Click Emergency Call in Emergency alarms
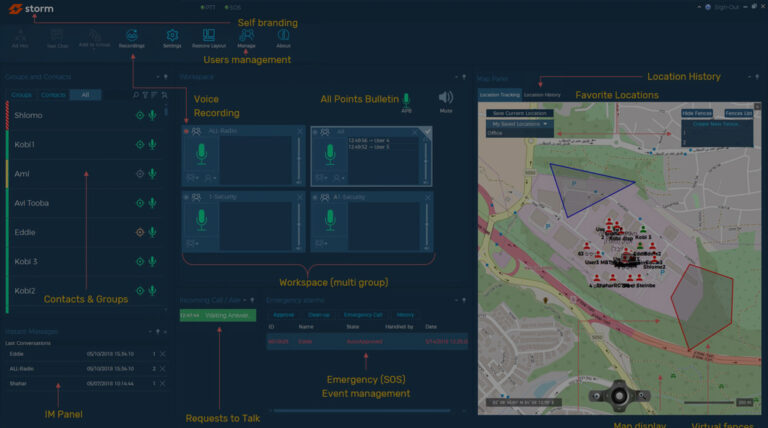Viewport: 768px width, 428px height. click(x=363, y=315)
